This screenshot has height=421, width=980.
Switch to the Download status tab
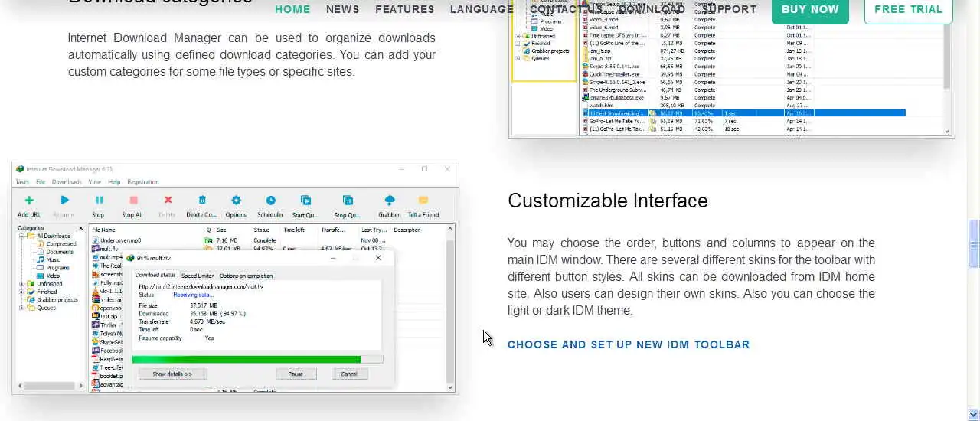tap(155, 276)
